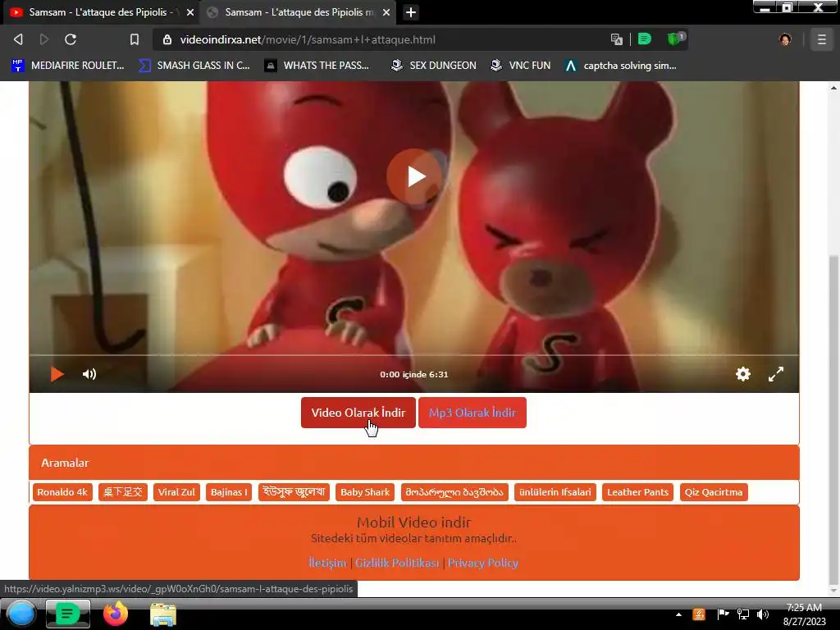Close the first Samsam YouTube tab
This screenshot has height=630, width=840.
[190, 11]
